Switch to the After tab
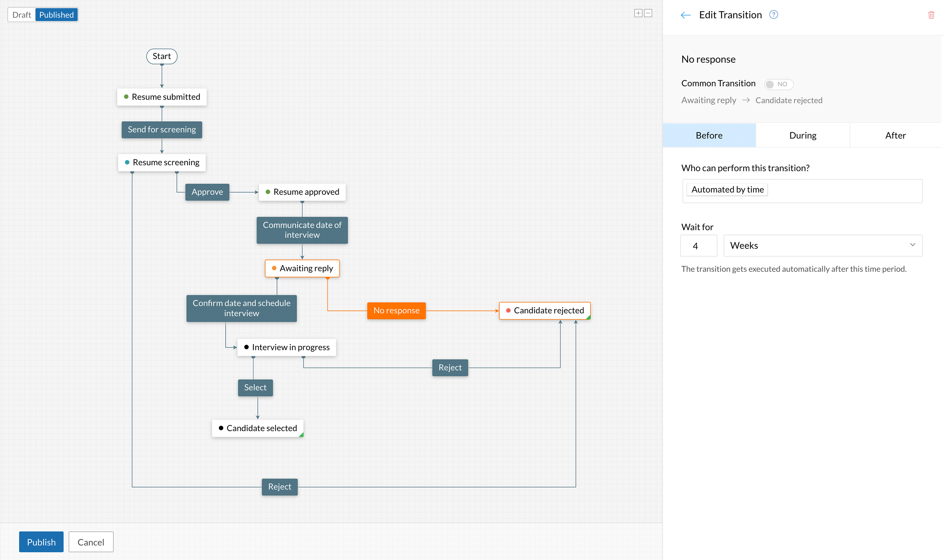This screenshot has width=945, height=560. coord(895,135)
